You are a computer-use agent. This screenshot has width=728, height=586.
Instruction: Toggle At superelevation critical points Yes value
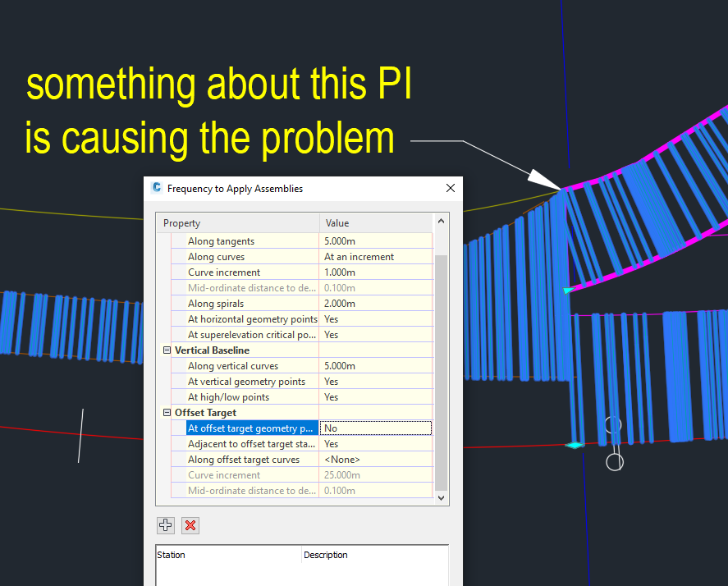pyautogui.click(x=376, y=335)
